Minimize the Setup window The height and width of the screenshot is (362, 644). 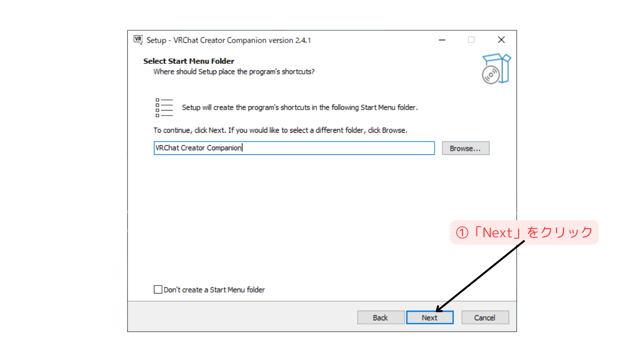point(442,40)
